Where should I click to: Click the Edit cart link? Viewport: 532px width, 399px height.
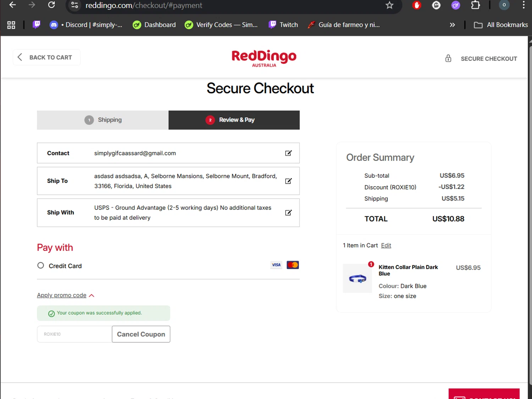pos(386,245)
